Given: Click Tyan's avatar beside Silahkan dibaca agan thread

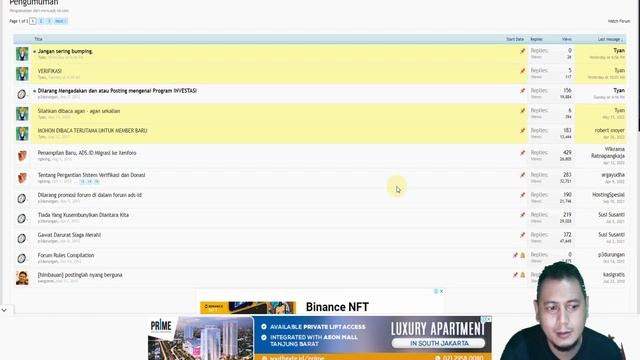Looking at the screenshot, I should pos(22,114).
